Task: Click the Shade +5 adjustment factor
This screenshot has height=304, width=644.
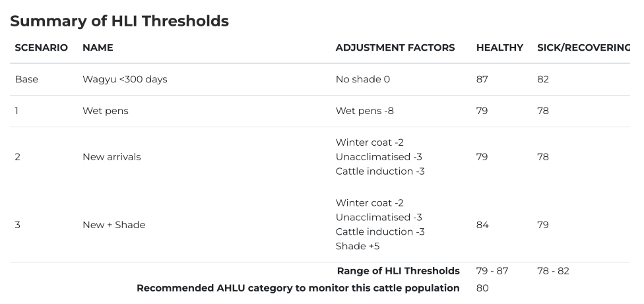Action: tap(358, 246)
